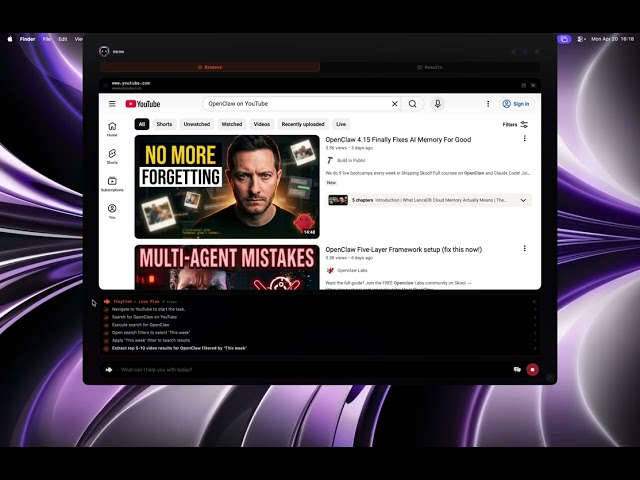
Task: Click the 'NO MORE FORGETTING' video thumbnail
Action: tap(227, 187)
